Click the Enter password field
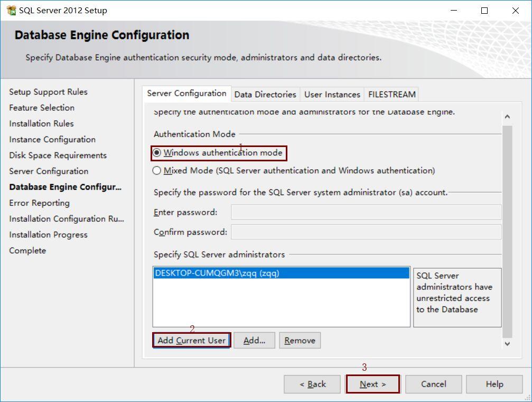Viewport: 532px width, 402px height. (366, 212)
